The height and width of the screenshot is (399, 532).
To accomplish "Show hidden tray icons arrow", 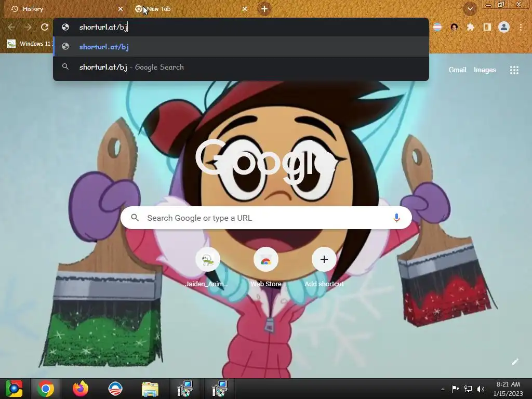I will [443, 389].
